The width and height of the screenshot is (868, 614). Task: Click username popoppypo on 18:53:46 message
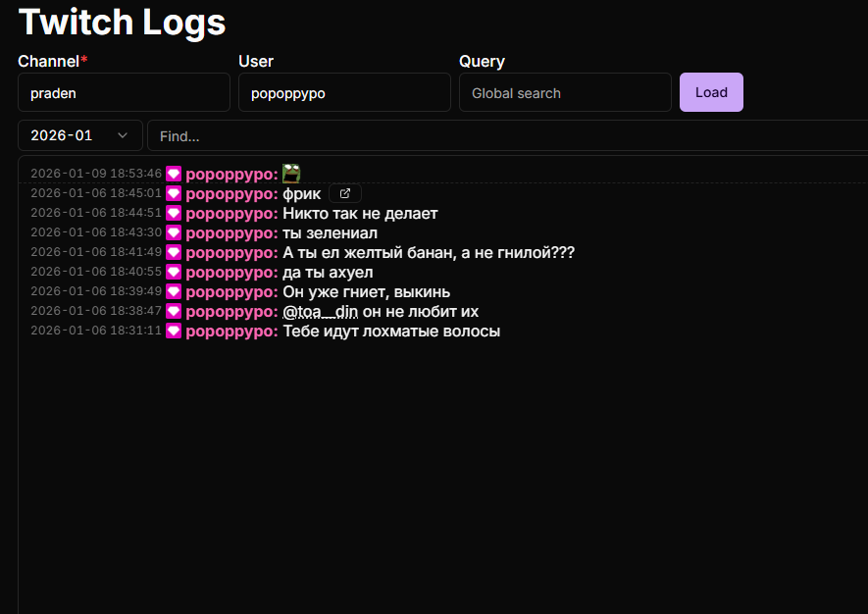(x=231, y=175)
